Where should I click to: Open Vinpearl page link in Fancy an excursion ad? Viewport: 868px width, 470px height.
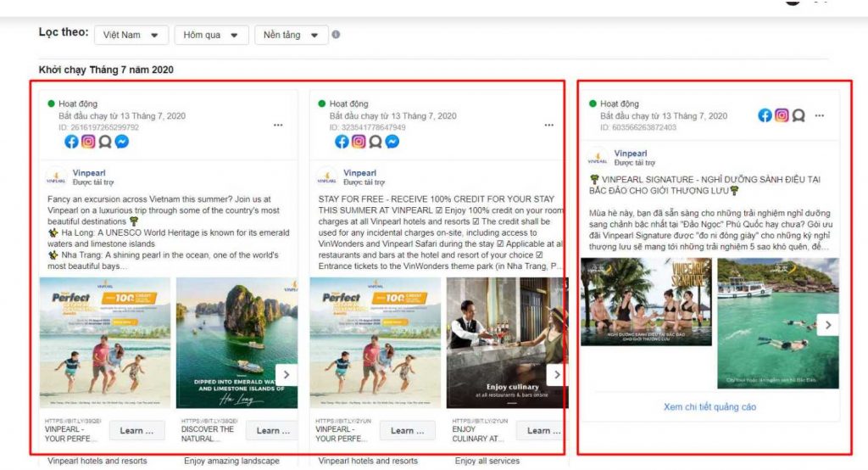88,173
